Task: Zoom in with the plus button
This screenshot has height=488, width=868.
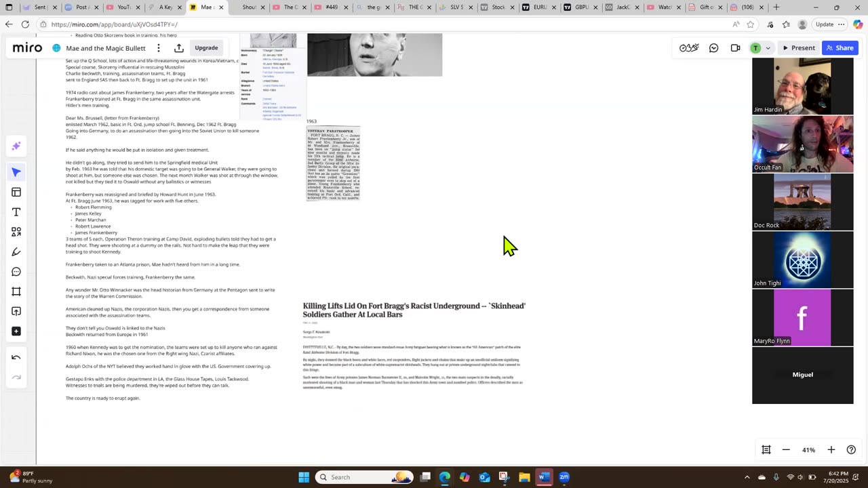Action: pos(831,450)
